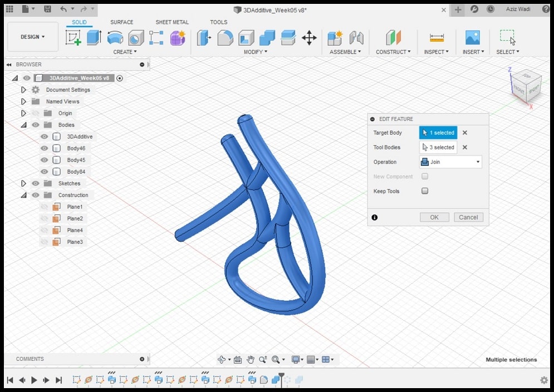Viewport: 554px width, 392px height.
Task: Expand the Sketches folder
Action: [x=23, y=183]
